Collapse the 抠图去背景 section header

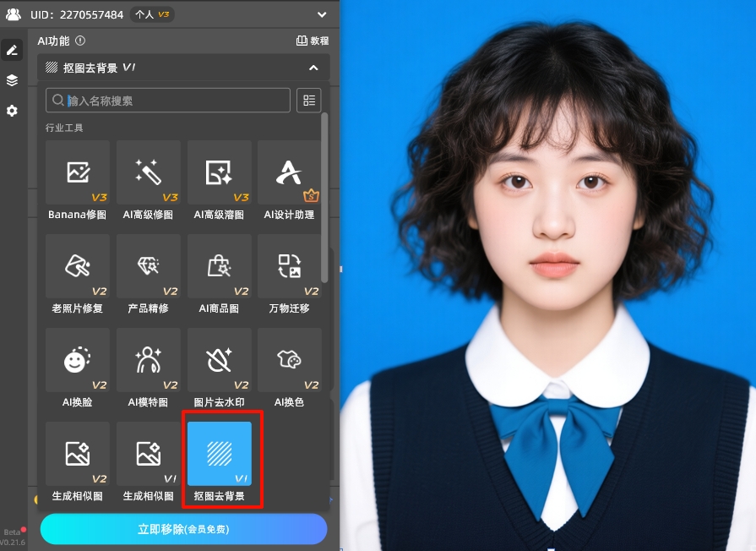[x=313, y=68]
